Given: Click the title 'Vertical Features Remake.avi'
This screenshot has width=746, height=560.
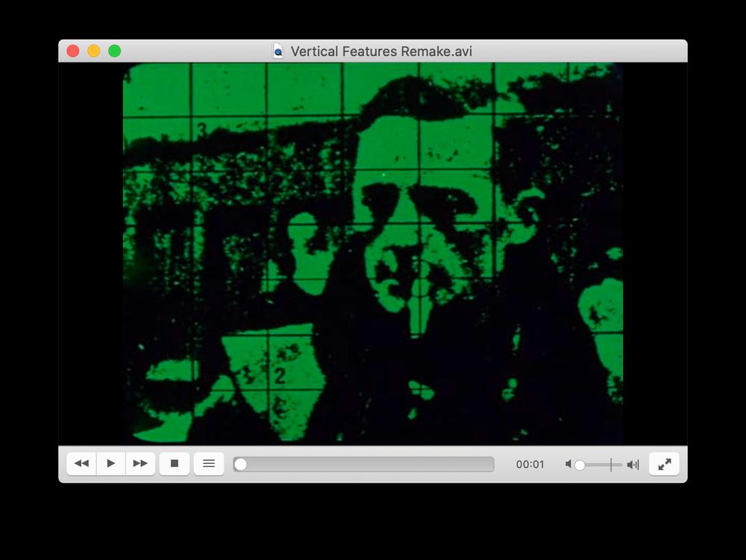Looking at the screenshot, I should click(381, 51).
